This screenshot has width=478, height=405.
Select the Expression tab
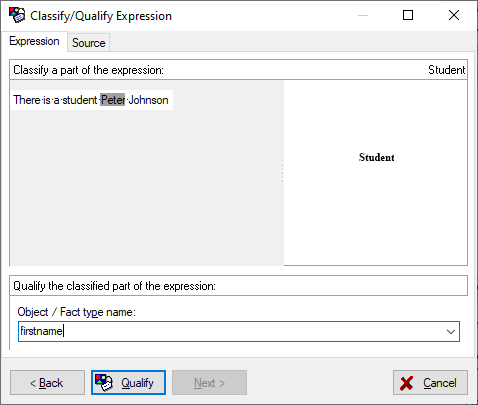[x=34, y=41]
